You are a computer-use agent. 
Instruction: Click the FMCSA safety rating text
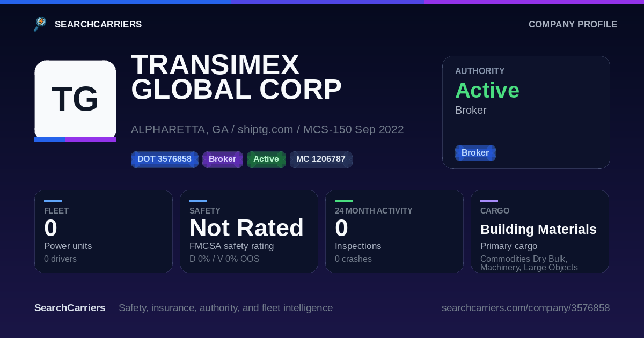pos(232,246)
